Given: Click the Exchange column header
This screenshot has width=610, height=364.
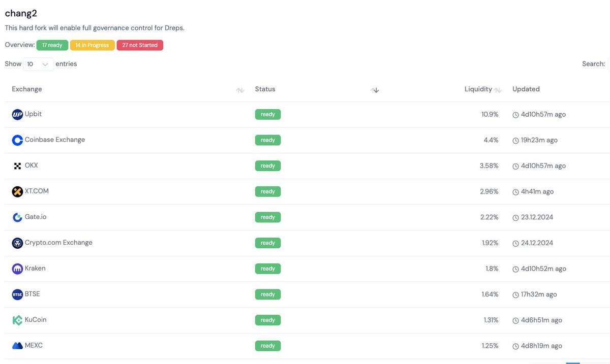Looking at the screenshot, I should [x=27, y=89].
